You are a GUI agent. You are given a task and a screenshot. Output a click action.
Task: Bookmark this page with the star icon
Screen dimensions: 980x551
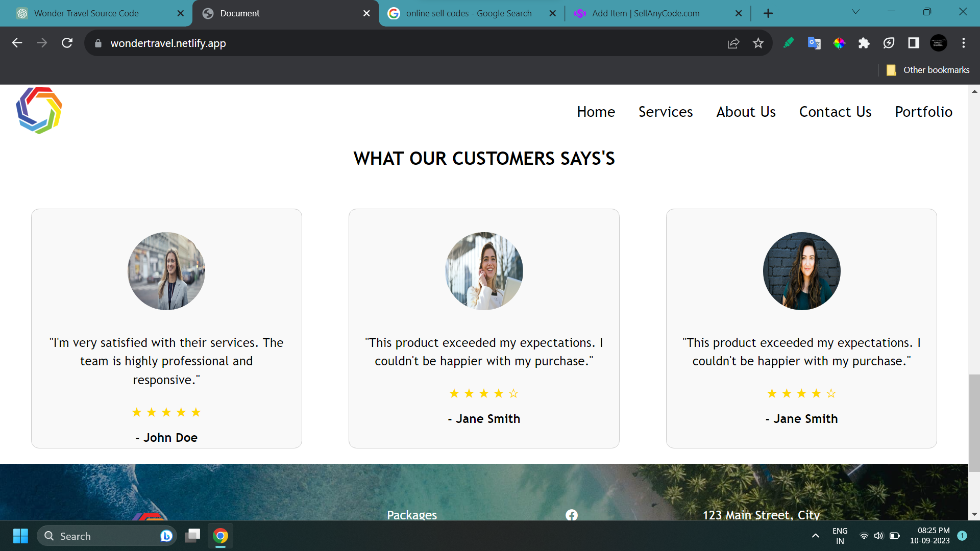pyautogui.click(x=758, y=43)
